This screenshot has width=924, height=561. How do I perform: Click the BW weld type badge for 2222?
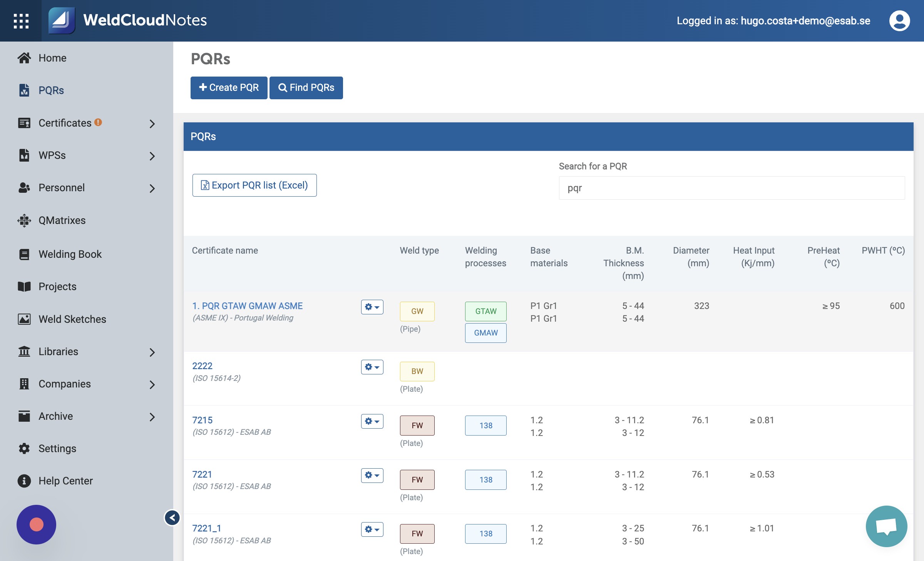(417, 371)
